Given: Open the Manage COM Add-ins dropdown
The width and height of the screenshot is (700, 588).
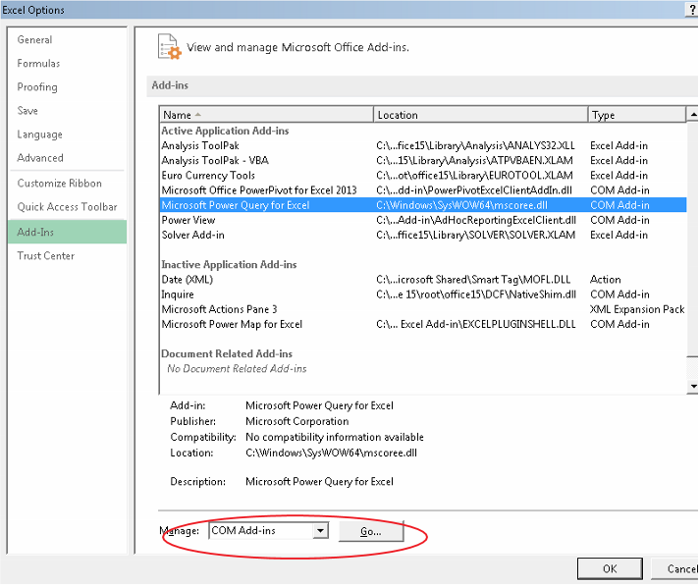Looking at the screenshot, I should point(320,531).
